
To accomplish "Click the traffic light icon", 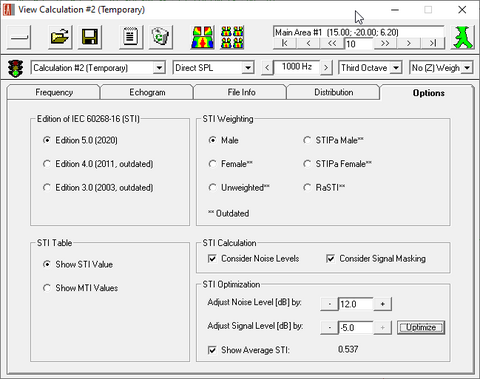I will tap(16, 68).
